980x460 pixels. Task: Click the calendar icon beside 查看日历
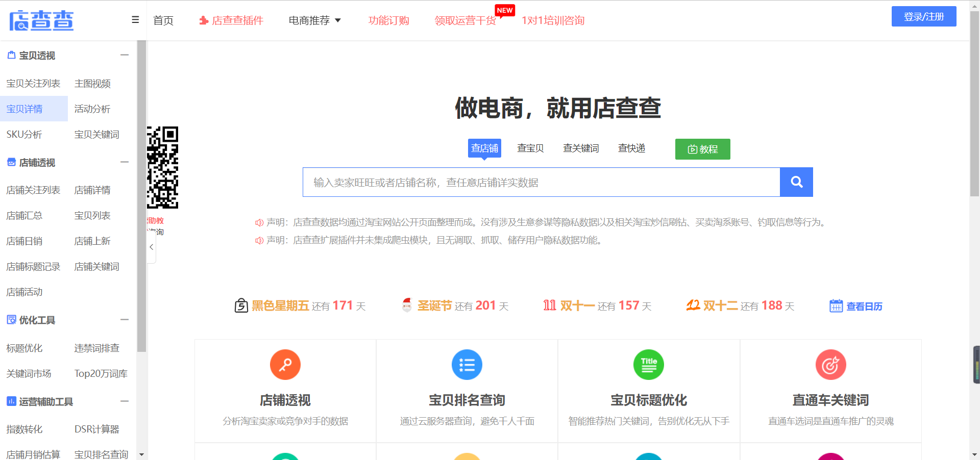836,306
